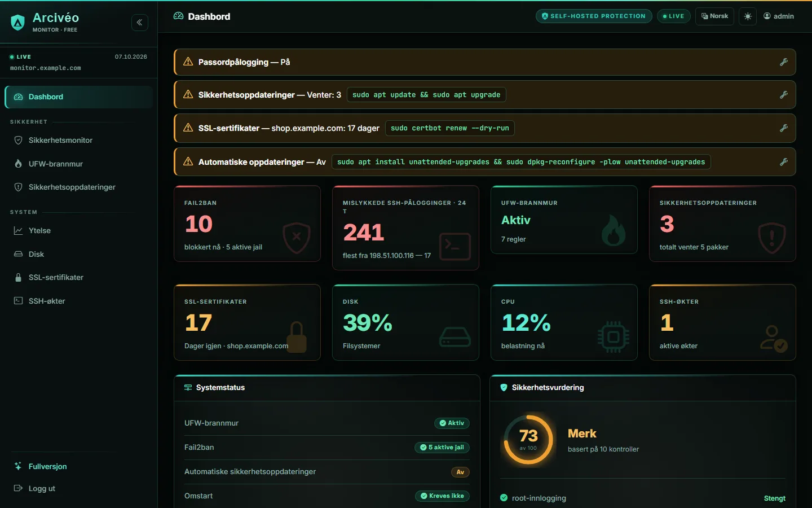Image resolution: width=812 pixels, height=508 pixels.
Task: Click the wrench icon on Sikkerhetsoppdateringer alert
Action: click(784, 95)
